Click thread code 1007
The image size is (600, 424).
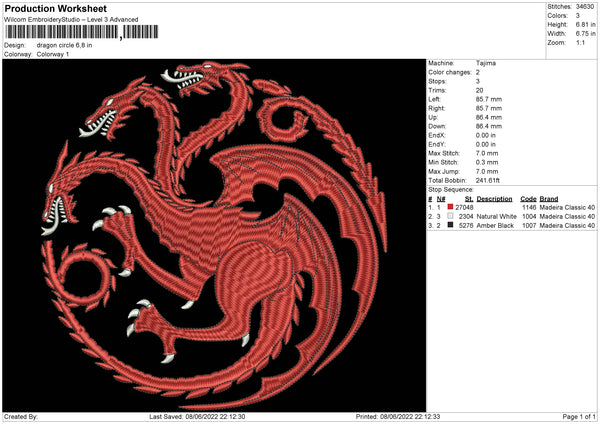(x=529, y=226)
